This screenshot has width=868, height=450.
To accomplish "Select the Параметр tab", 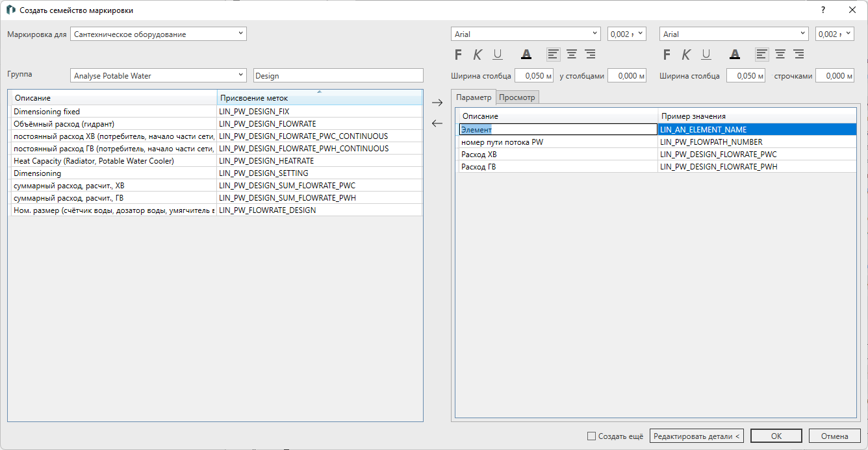I will pyautogui.click(x=474, y=97).
